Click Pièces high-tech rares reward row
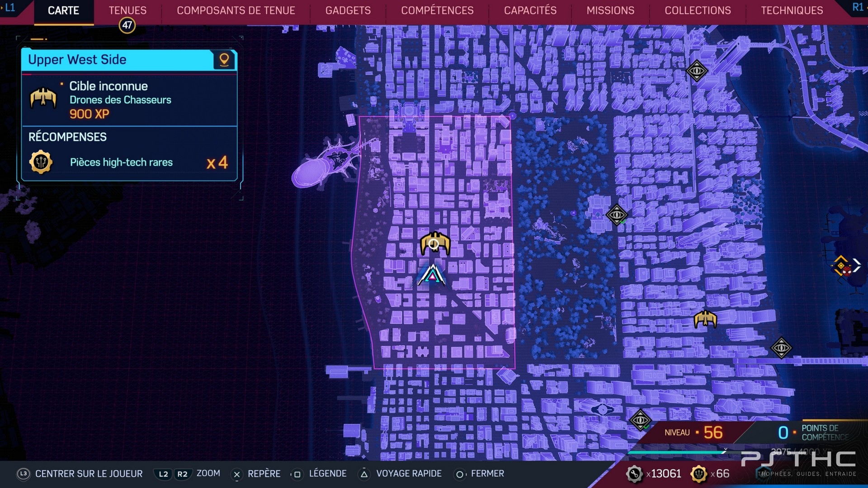This screenshot has width=868, height=488. point(129,162)
